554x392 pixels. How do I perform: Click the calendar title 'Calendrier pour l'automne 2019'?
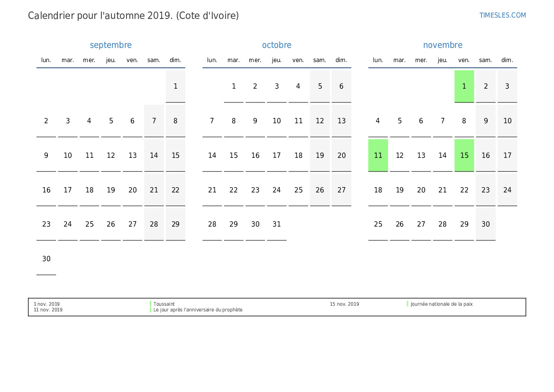point(100,16)
